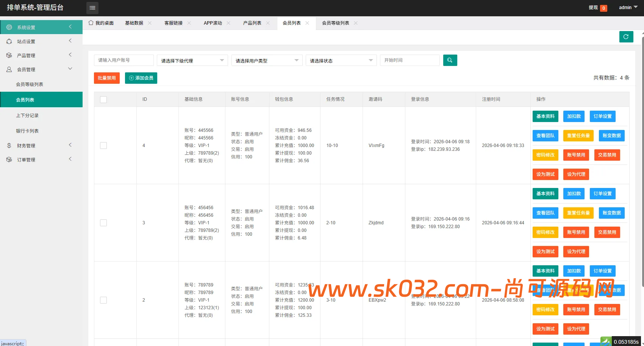
Task: Click 基本资料 for account 445566
Action: (x=546, y=116)
